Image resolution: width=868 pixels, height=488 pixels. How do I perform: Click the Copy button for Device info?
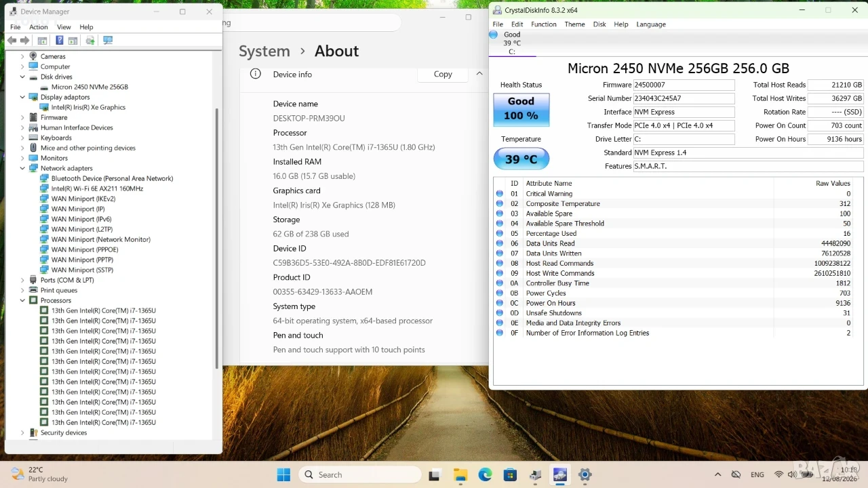point(443,75)
